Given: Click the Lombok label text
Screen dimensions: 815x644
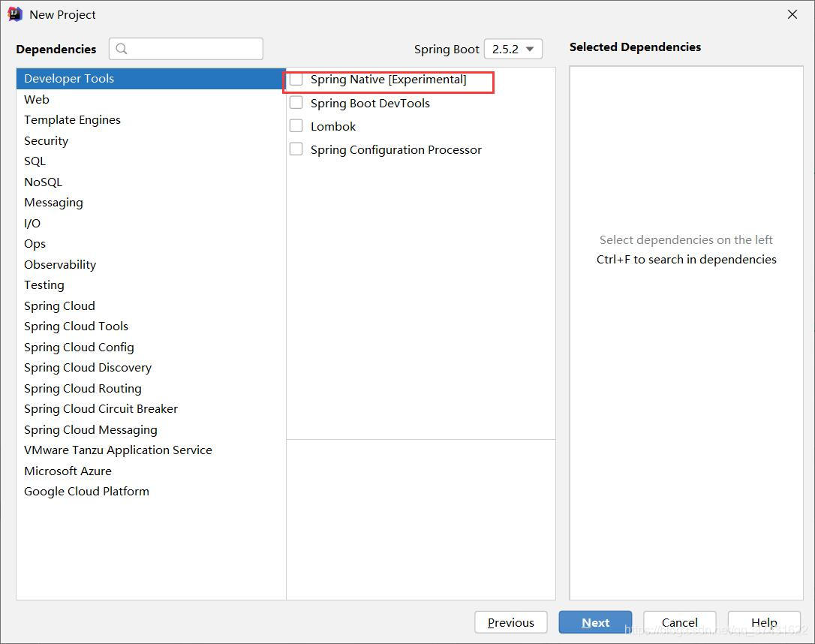Looking at the screenshot, I should click(333, 126).
